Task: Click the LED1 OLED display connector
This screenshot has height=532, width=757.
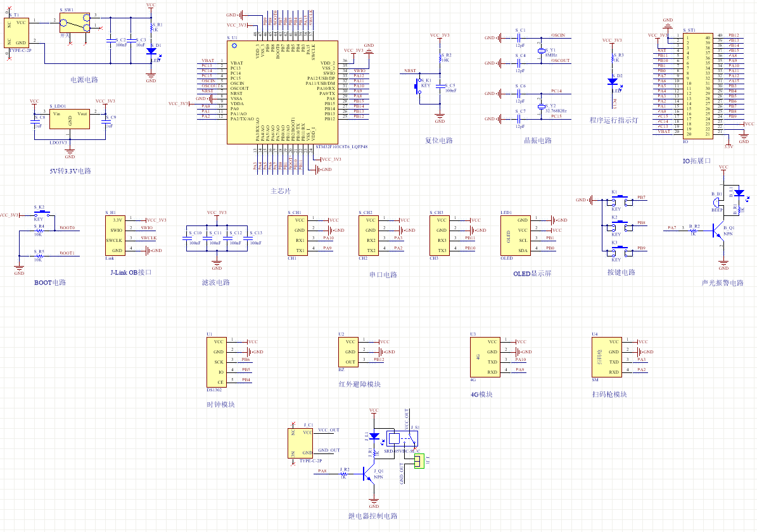Action: pyautogui.click(x=515, y=236)
